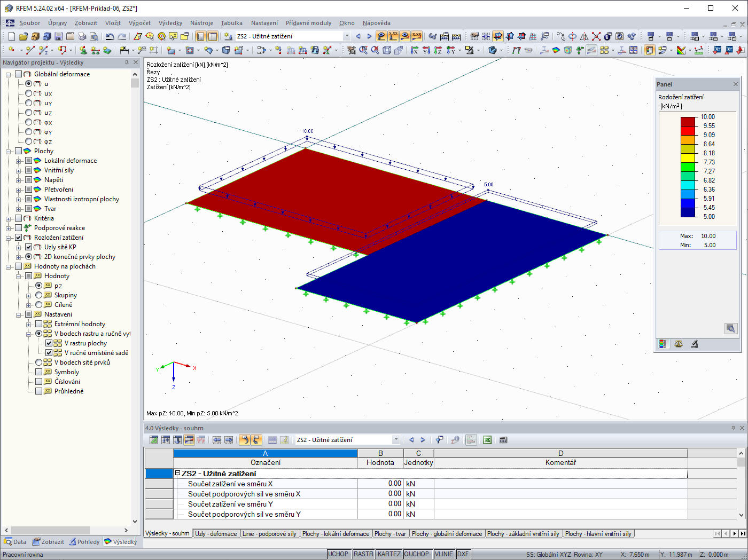Create a new model file
The width and height of the screenshot is (748, 560).
pos(11,36)
